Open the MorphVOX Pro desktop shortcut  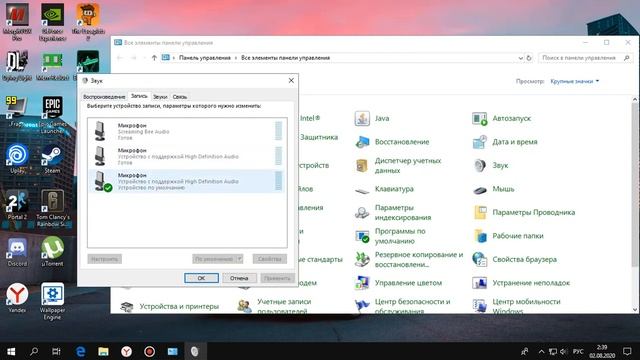17,22
